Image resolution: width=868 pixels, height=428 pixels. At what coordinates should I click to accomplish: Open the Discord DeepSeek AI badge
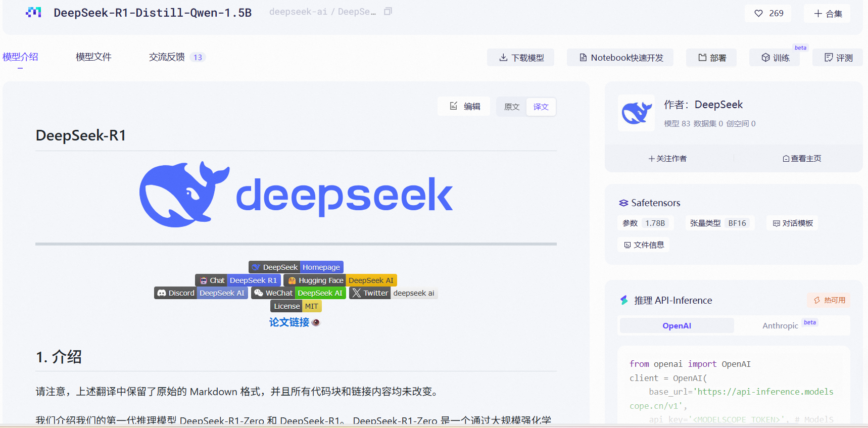201,293
